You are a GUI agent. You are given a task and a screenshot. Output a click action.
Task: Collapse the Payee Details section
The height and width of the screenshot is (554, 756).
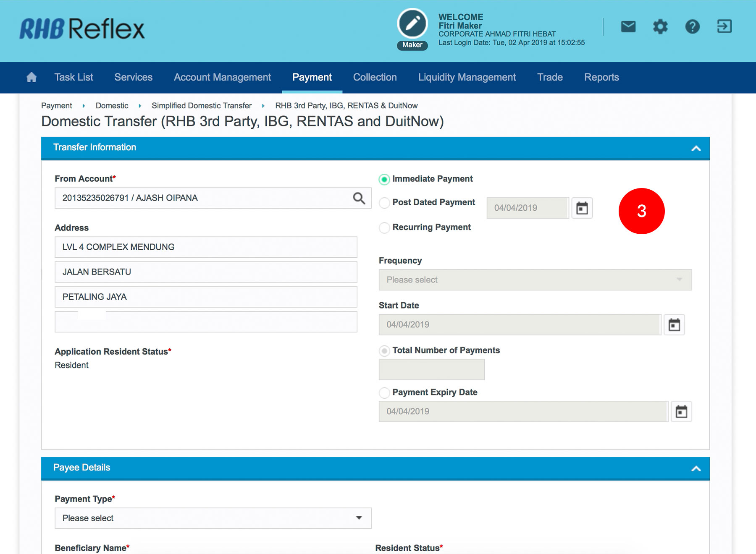click(x=696, y=468)
